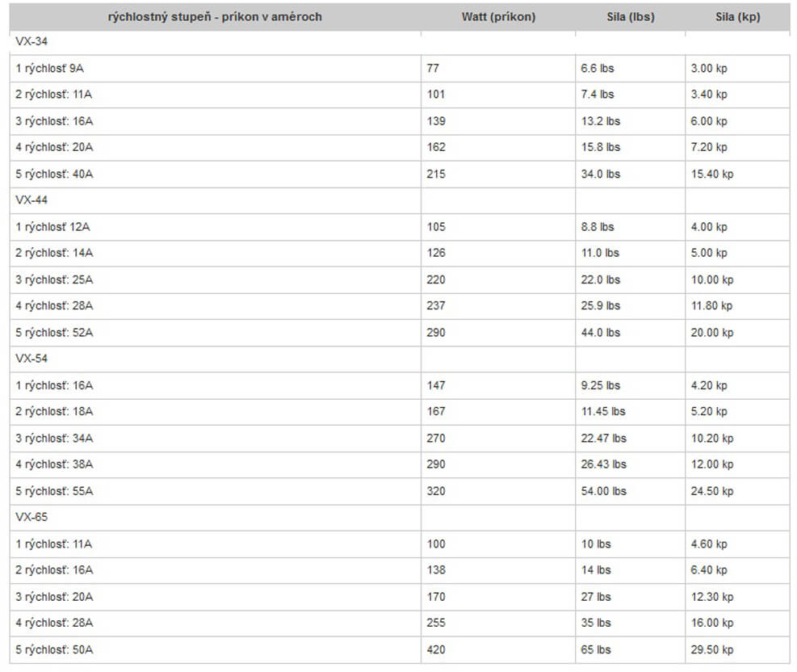797x672 pixels.
Task: Select the 77 watt value cell
Action: (x=433, y=69)
